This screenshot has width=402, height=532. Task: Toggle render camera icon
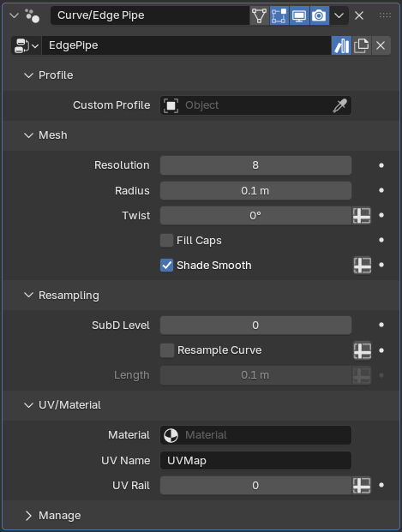pos(319,15)
